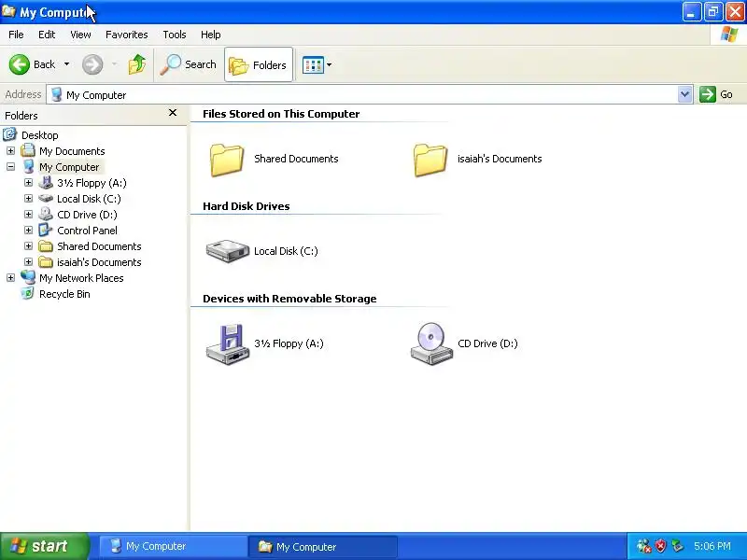Open the Address bar dropdown arrow
This screenshot has width=747, height=560.
[x=684, y=94]
